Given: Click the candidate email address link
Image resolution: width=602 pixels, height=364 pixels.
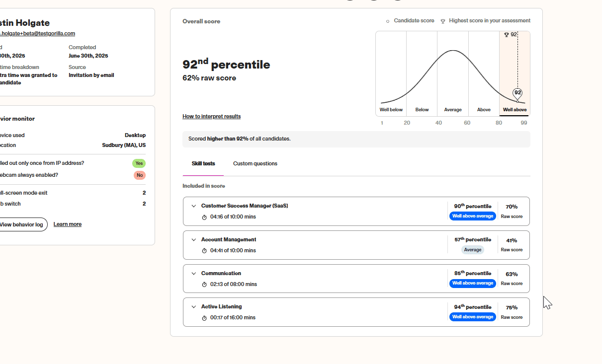Looking at the screenshot, I should [37, 33].
